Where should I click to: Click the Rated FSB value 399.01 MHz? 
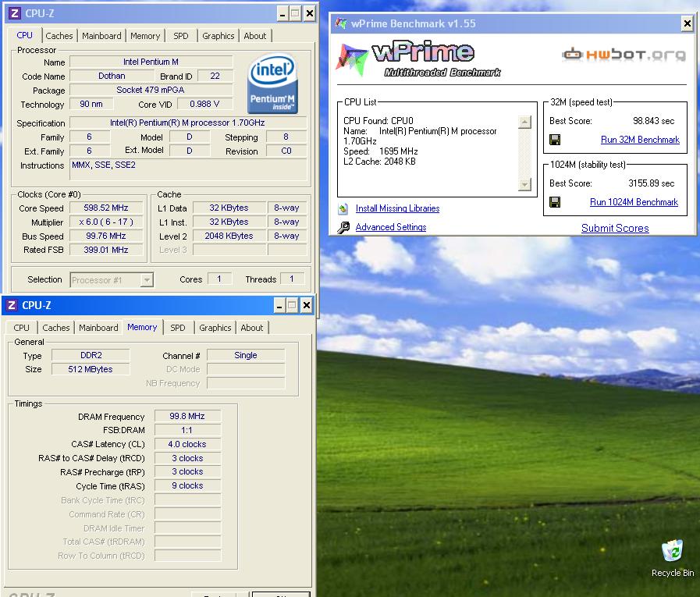pyautogui.click(x=106, y=250)
